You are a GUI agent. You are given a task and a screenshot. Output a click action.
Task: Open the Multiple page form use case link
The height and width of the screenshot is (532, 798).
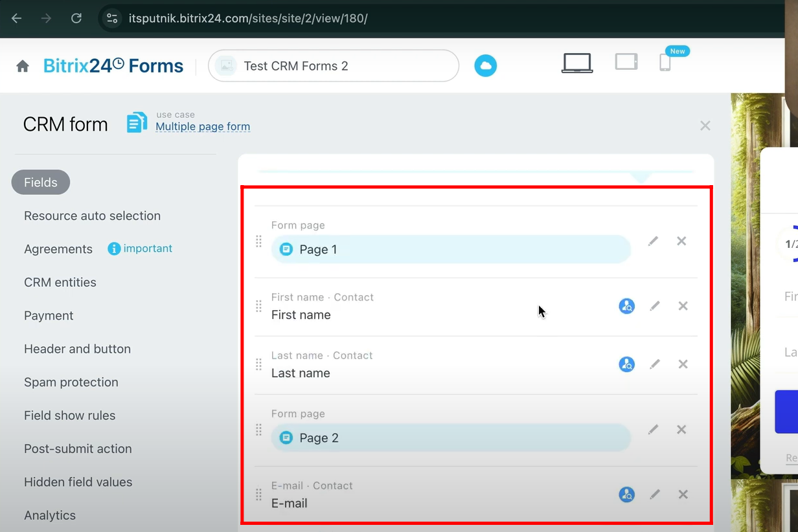(203, 127)
